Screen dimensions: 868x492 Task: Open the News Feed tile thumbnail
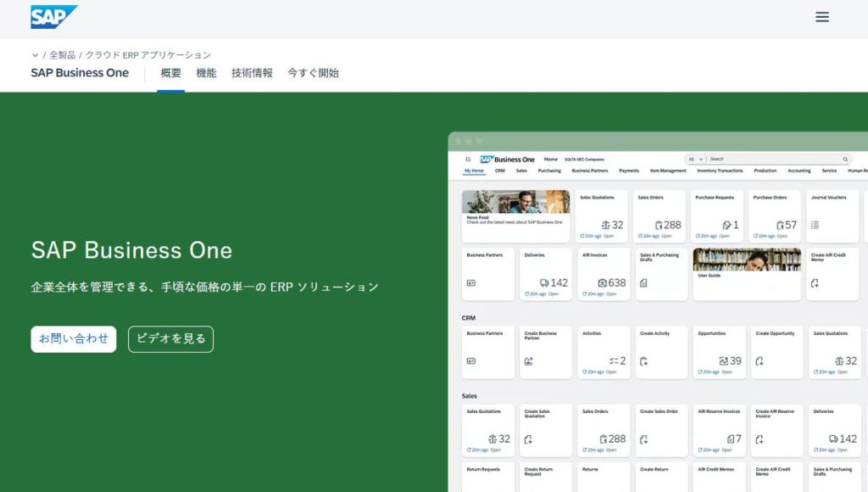coord(515,202)
